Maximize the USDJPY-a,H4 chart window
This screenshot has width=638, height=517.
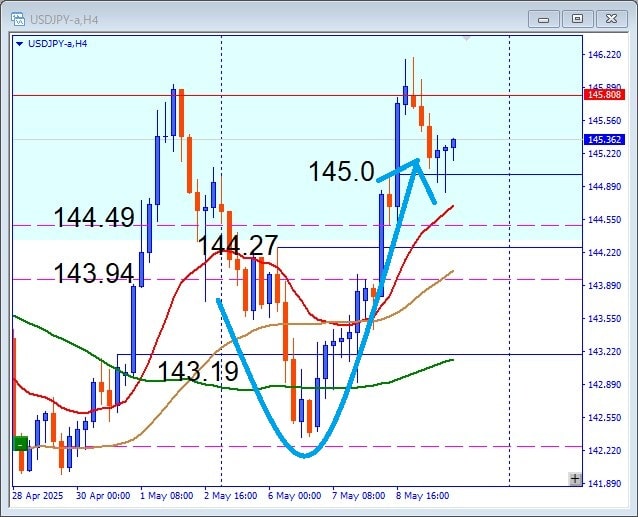tap(577, 19)
